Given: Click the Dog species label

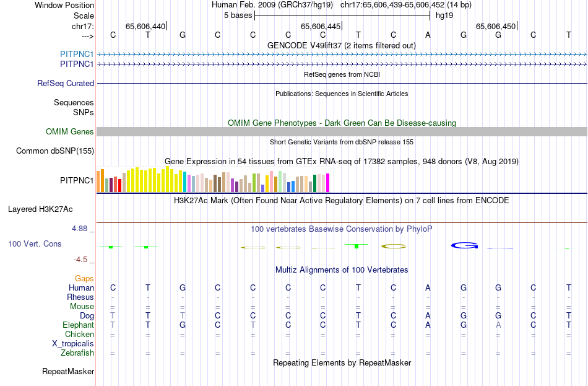Looking at the screenshot, I should 87,316.
